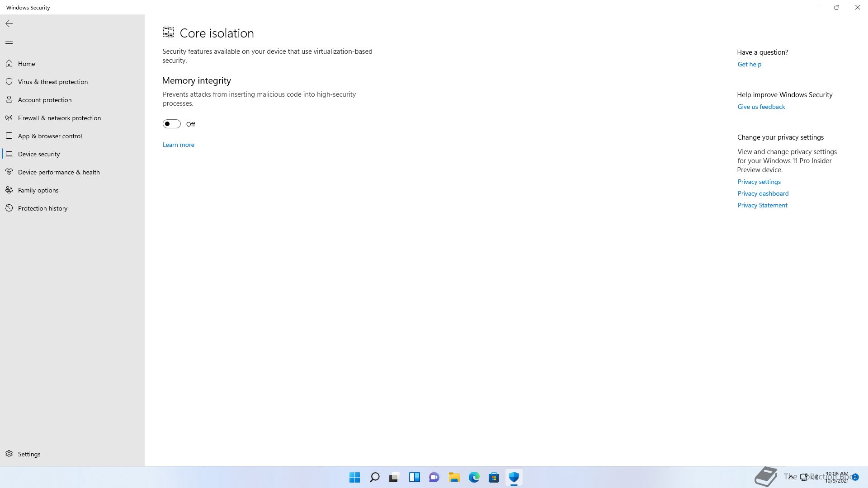
Task: Launch Microsoft Edge from the taskbar
Action: (x=474, y=477)
